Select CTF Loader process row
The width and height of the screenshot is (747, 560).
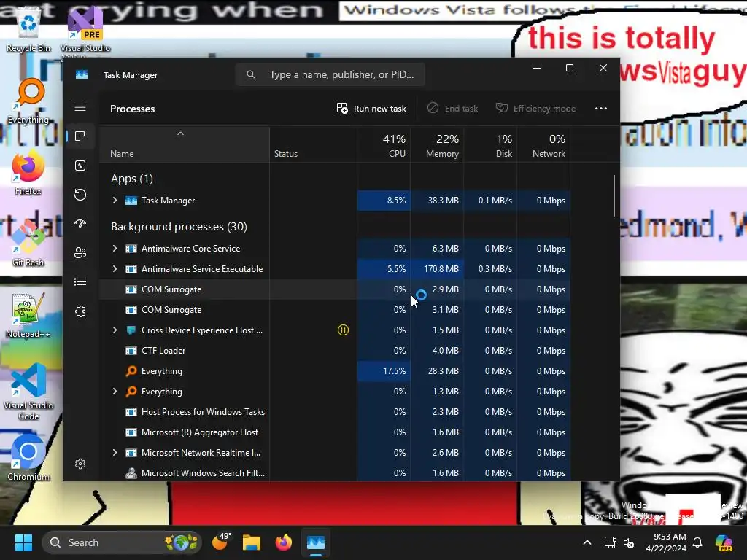[335, 351]
